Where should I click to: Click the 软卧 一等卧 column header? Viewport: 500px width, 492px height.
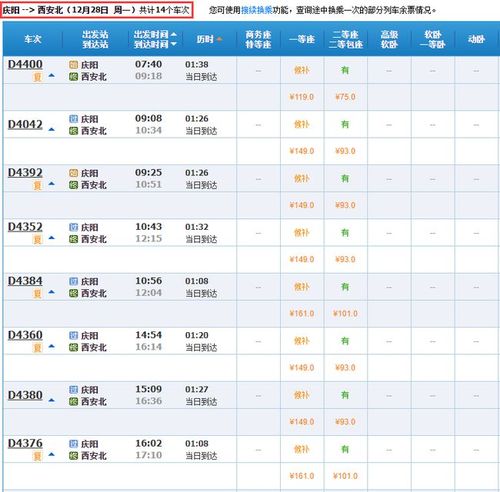[x=433, y=39]
